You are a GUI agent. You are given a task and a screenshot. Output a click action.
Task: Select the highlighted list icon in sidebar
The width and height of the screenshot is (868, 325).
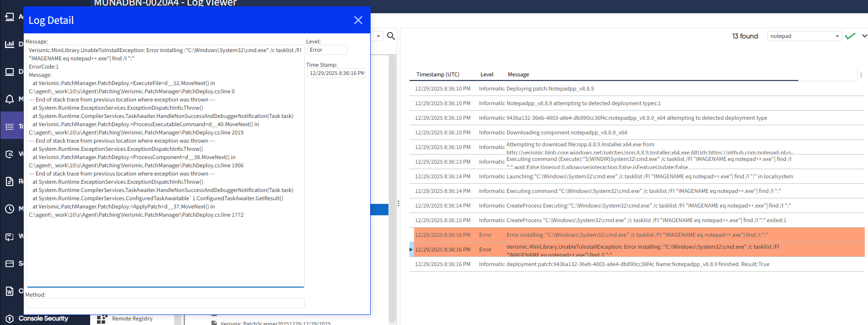(x=10, y=127)
